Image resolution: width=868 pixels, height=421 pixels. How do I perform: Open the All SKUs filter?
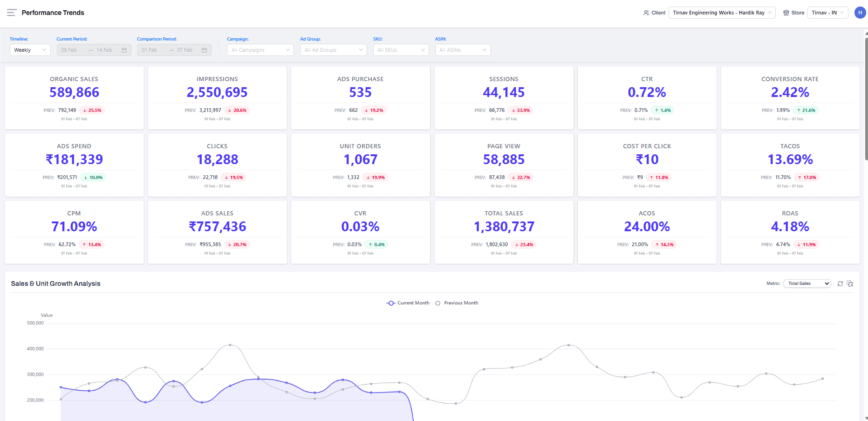(x=401, y=50)
